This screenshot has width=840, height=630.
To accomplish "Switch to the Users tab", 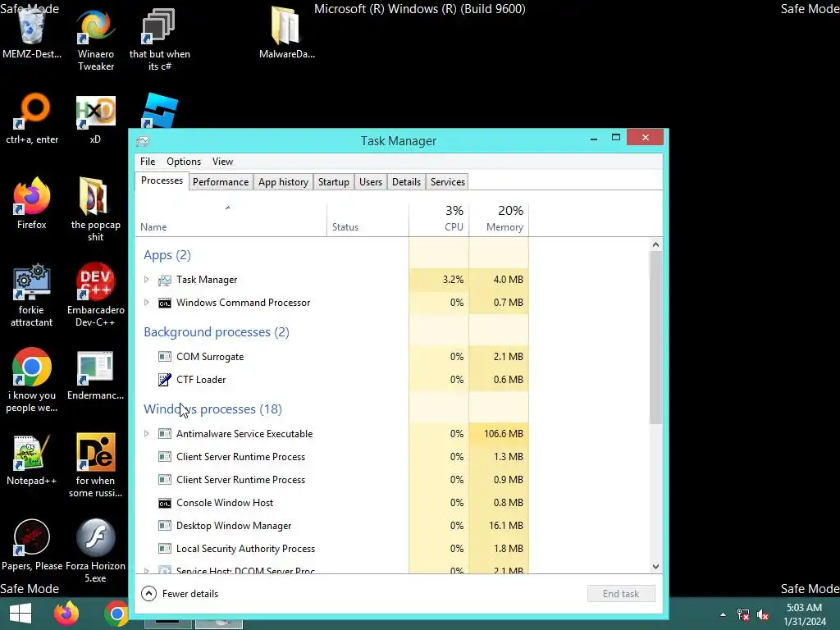I will [x=370, y=181].
